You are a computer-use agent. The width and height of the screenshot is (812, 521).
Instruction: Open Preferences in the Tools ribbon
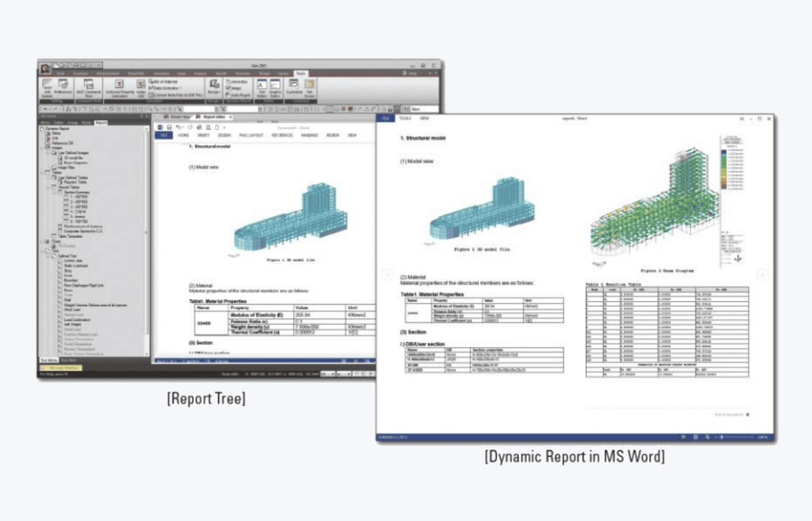pyautogui.click(x=62, y=87)
